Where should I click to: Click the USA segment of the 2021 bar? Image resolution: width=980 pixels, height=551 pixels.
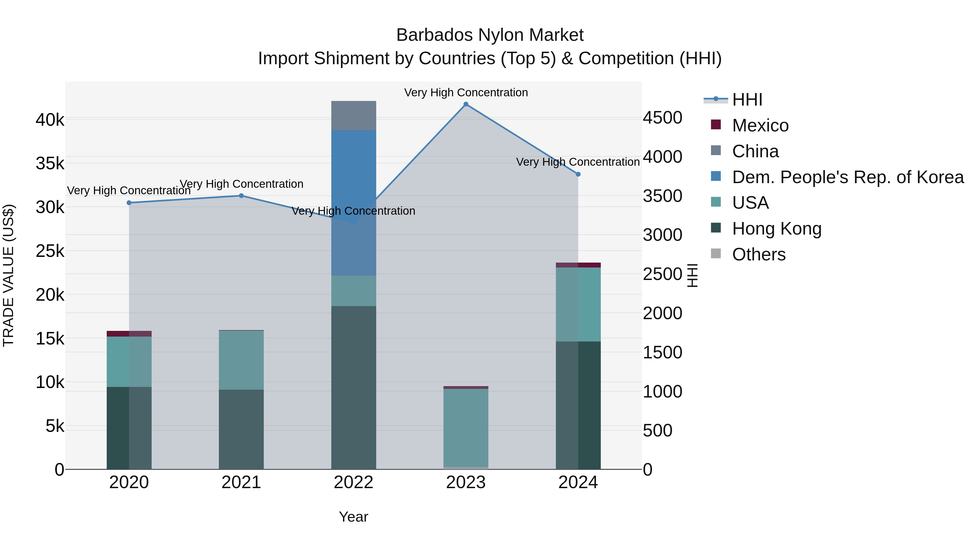coord(241,360)
